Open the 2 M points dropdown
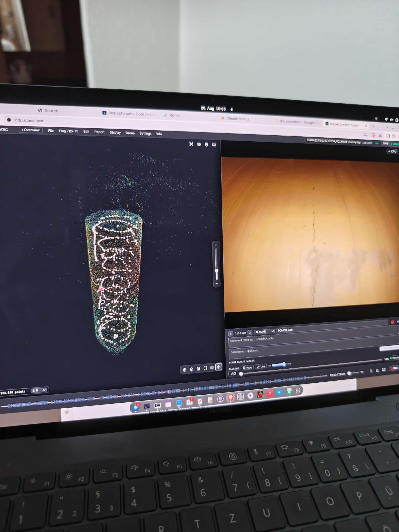This screenshot has height=532, width=399. click(39, 390)
